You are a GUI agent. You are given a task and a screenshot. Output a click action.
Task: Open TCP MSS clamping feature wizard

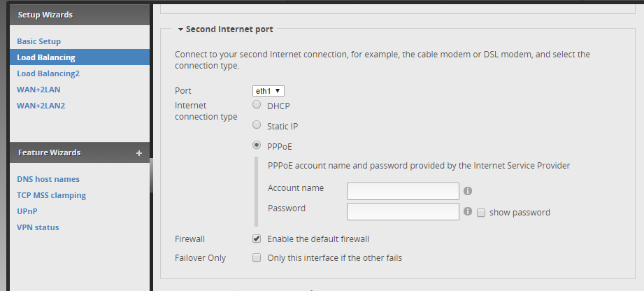(x=51, y=195)
